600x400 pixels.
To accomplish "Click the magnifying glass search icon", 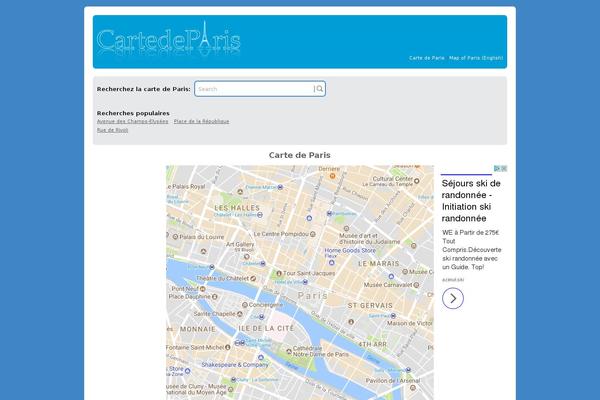I will (x=320, y=89).
